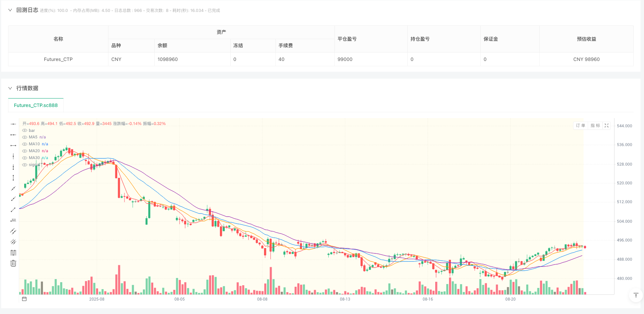Click the 480.000 price axis label
The image size is (644, 314).
[624, 278]
